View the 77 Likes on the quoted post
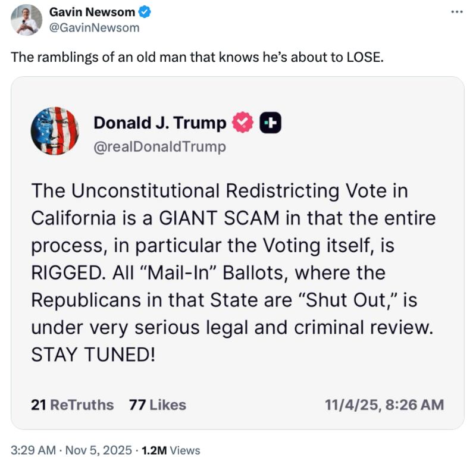476x467 pixels. point(159,405)
